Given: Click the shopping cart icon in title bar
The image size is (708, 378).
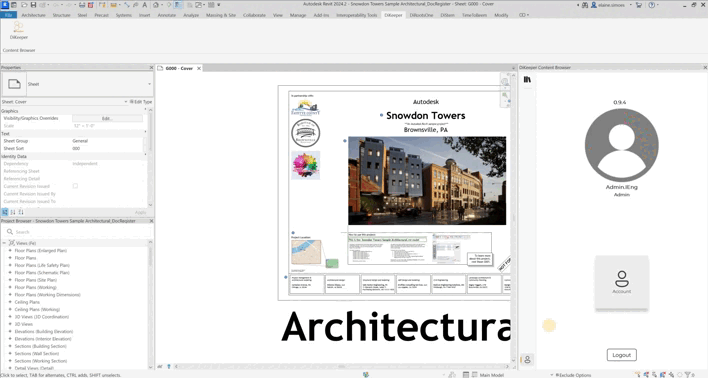Looking at the screenshot, I should (638, 5).
